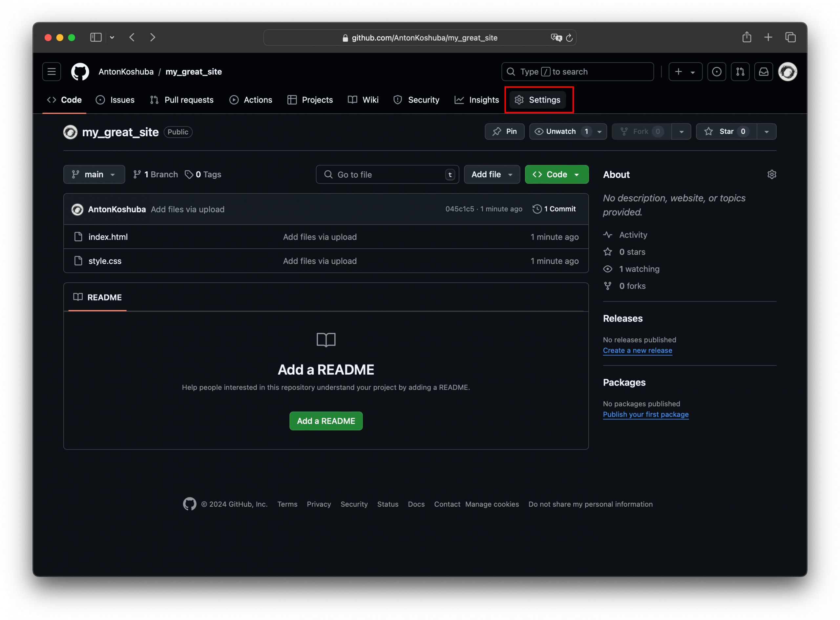Expand the Add file dropdown
Viewport: 840px width, 620px height.
pos(492,174)
